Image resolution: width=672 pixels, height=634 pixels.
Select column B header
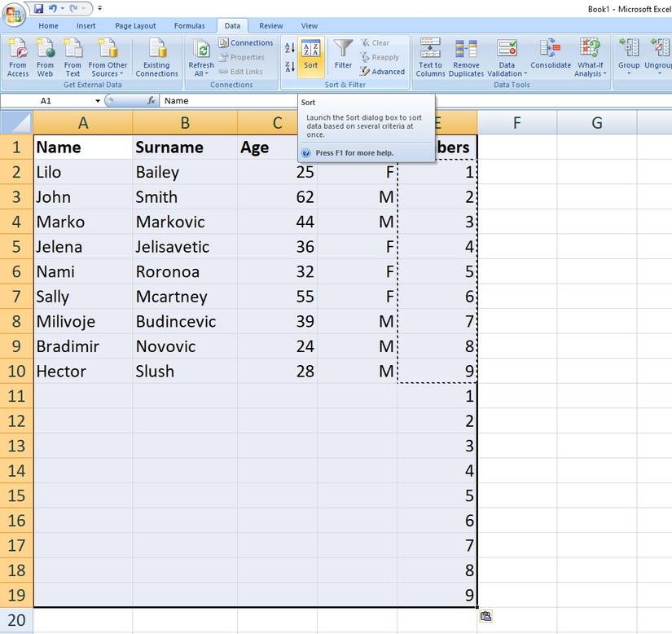[x=185, y=123]
